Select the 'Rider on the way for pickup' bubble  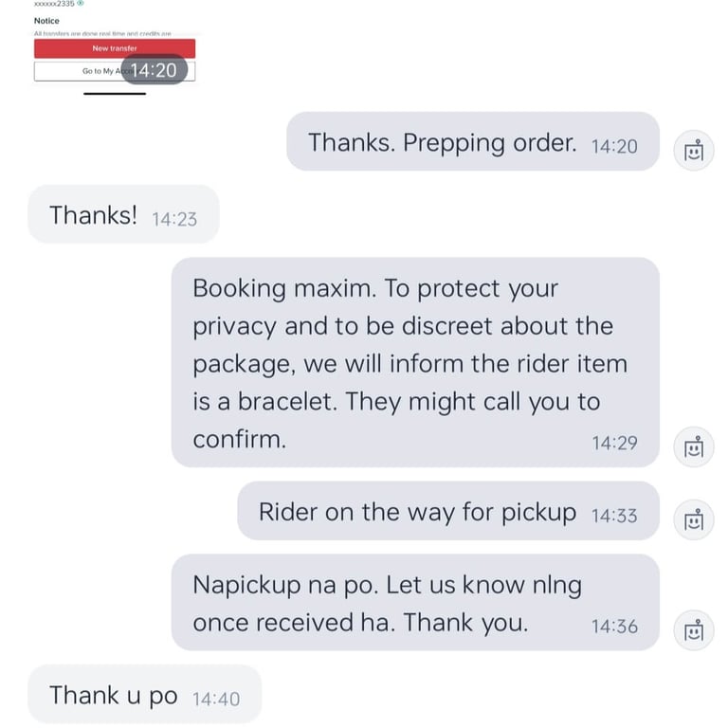click(x=448, y=511)
